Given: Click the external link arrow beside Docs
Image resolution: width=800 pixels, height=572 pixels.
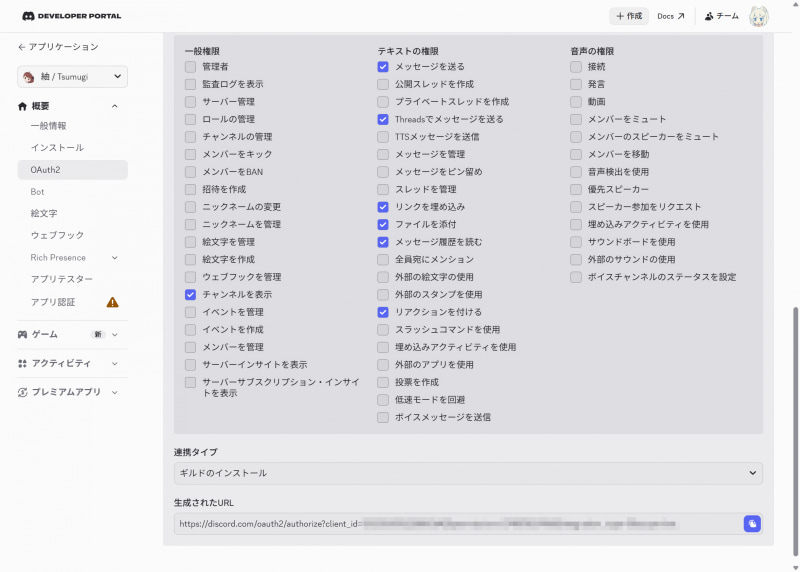Looking at the screenshot, I should click(681, 16).
